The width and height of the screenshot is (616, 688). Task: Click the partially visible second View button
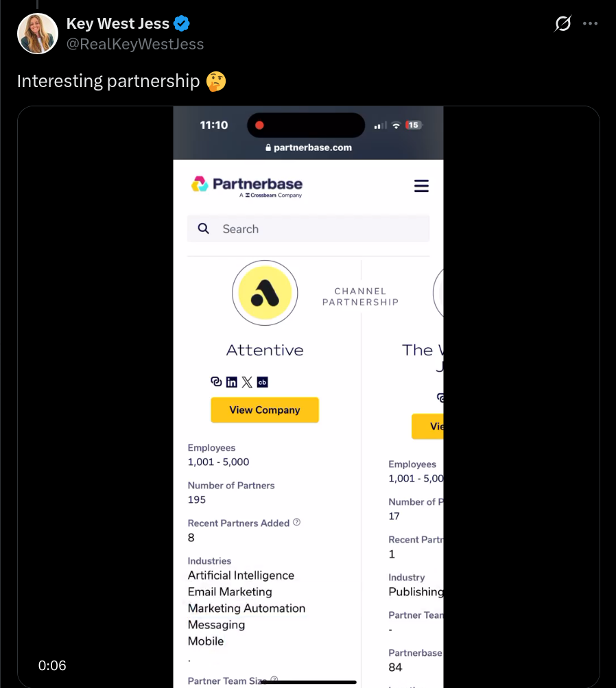point(427,426)
